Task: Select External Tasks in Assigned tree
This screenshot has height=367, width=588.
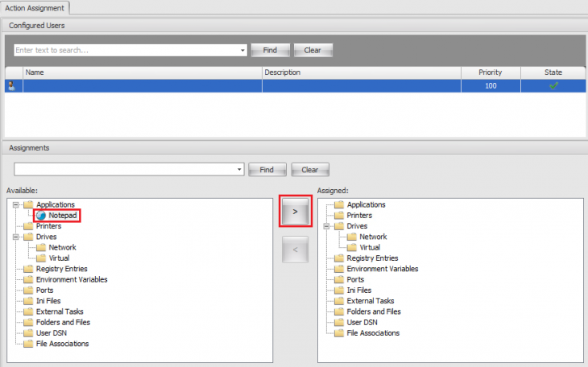Action: [371, 301]
